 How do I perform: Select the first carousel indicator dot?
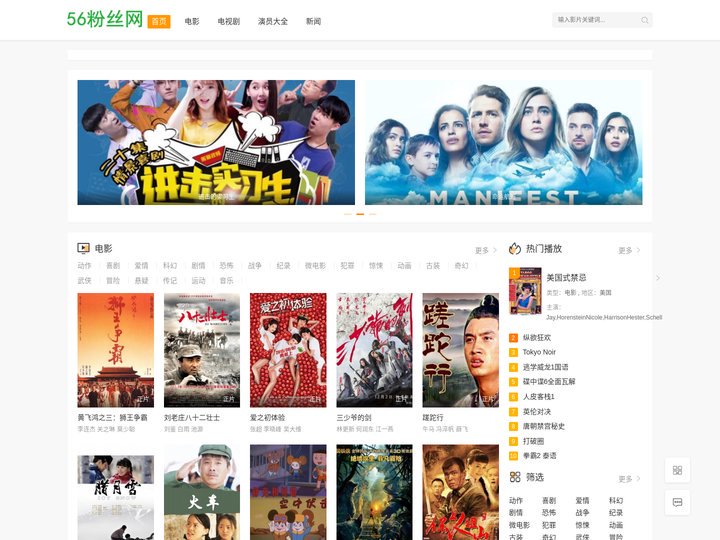348,214
